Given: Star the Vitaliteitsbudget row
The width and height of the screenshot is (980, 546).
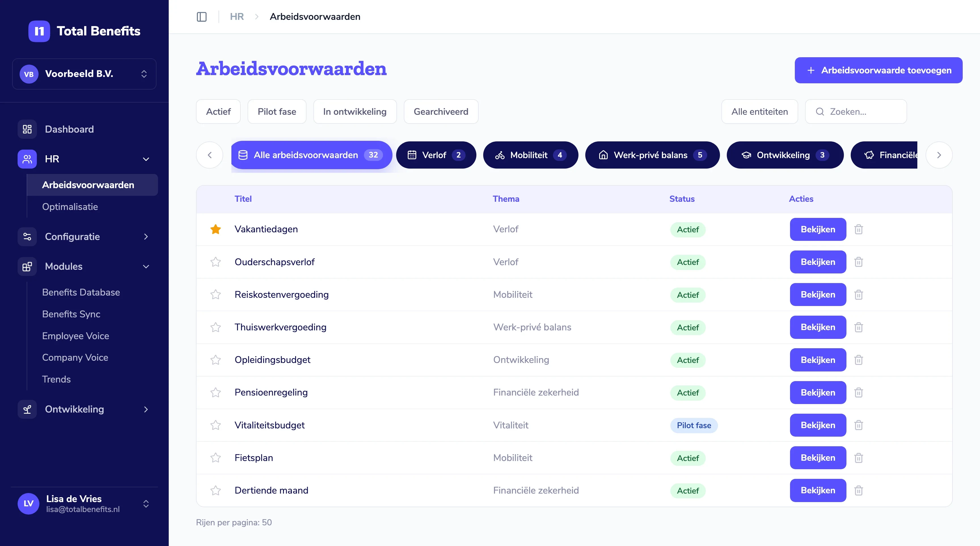Looking at the screenshot, I should click(216, 425).
